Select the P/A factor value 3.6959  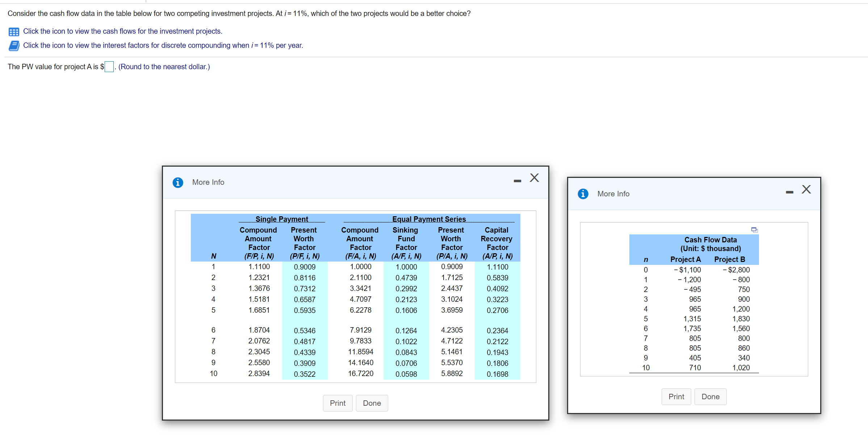[452, 310]
